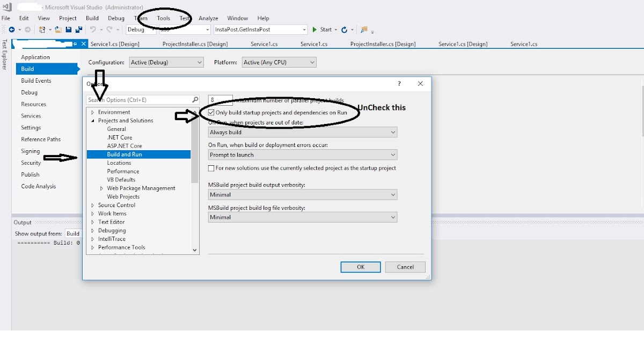Click OK in the Options dialog
Screen dimensions: 644x338
coord(360,267)
